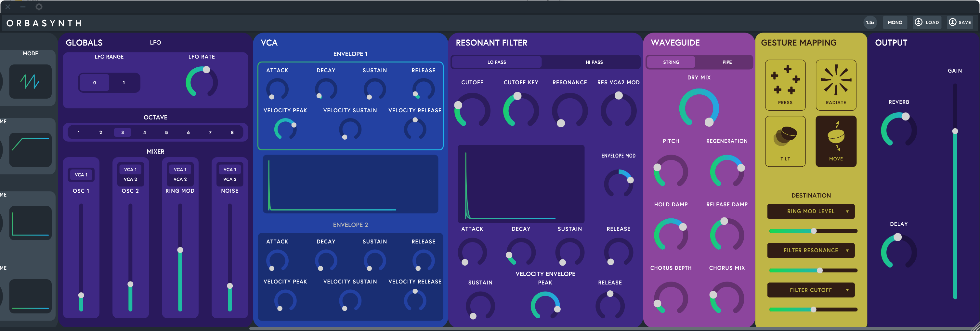The image size is (980, 331).
Task: Select octave 2
Action: pyautogui.click(x=100, y=132)
